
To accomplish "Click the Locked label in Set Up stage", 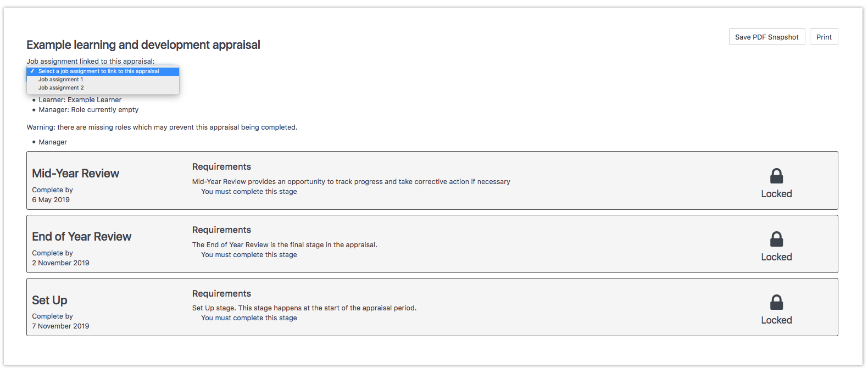I will click(776, 320).
